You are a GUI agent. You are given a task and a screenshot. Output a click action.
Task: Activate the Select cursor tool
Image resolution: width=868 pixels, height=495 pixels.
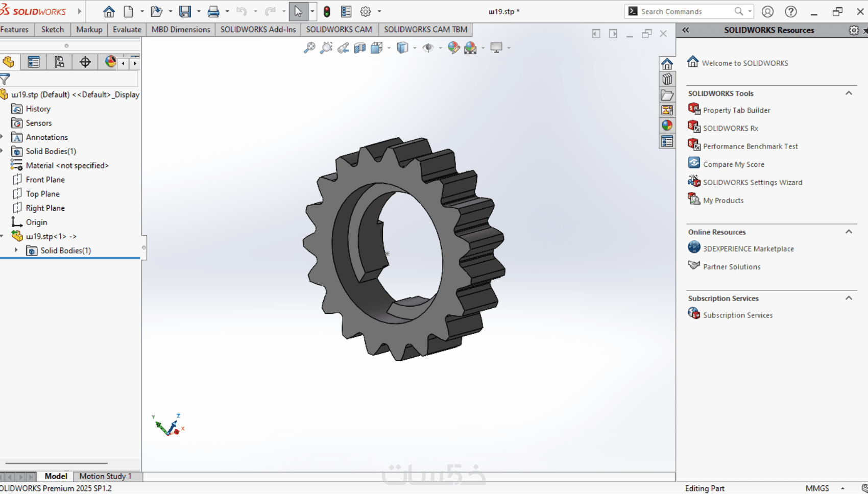[299, 11]
